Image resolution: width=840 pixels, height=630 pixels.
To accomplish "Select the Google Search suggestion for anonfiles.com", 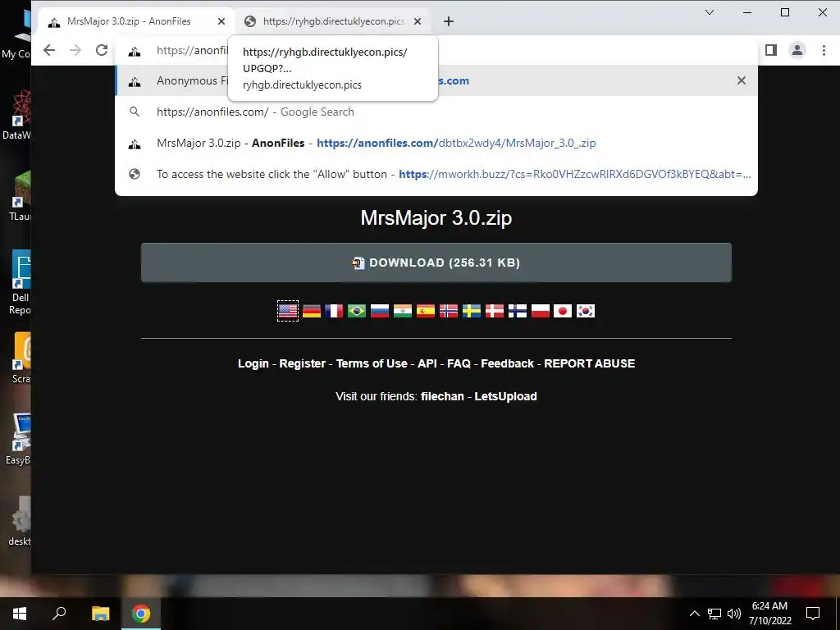I will [436, 112].
